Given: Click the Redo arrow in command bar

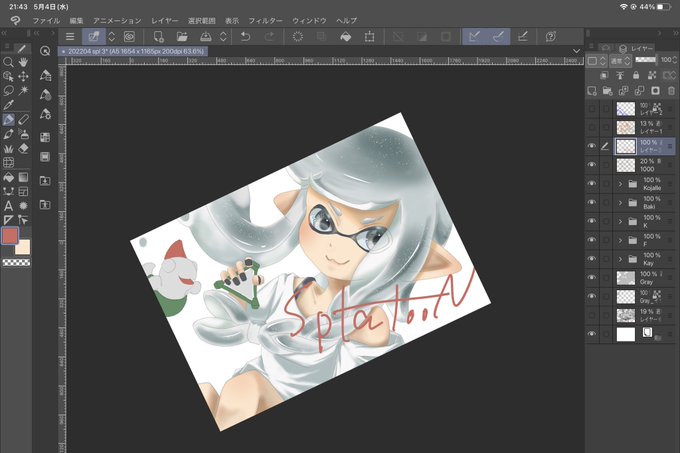Looking at the screenshot, I should click(x=269, y=37).
